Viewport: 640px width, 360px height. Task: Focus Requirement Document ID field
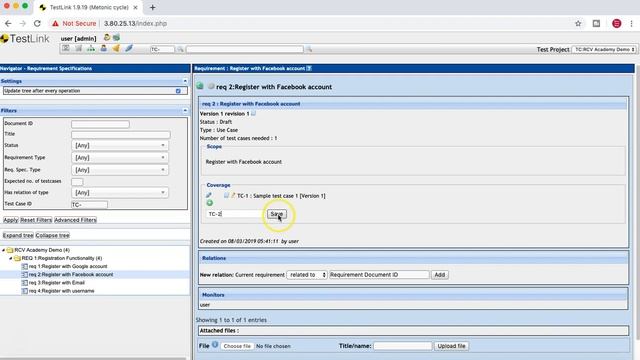(379, 275)
